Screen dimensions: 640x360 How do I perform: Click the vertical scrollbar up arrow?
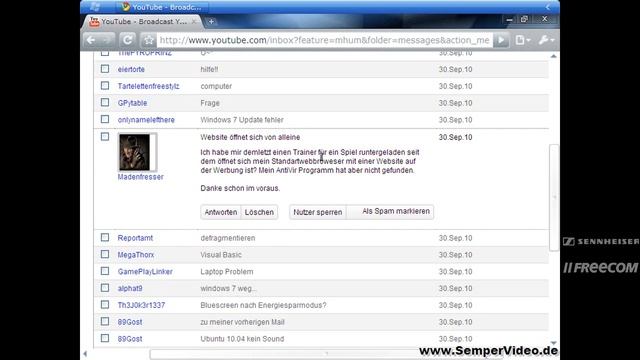(x=553, y=56)
